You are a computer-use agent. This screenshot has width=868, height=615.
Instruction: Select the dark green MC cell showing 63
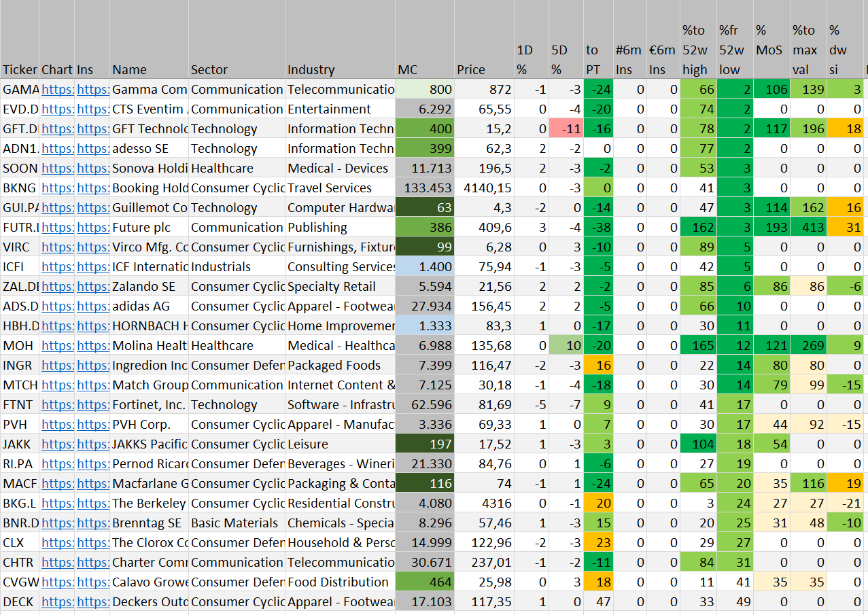[x=424, y=208]
